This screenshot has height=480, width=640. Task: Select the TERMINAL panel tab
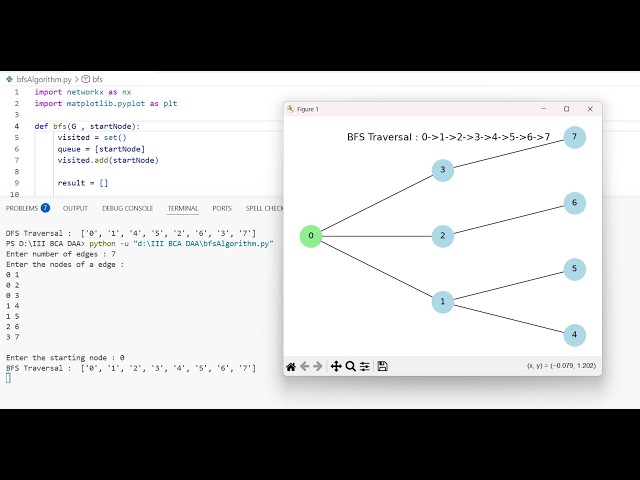183,208
